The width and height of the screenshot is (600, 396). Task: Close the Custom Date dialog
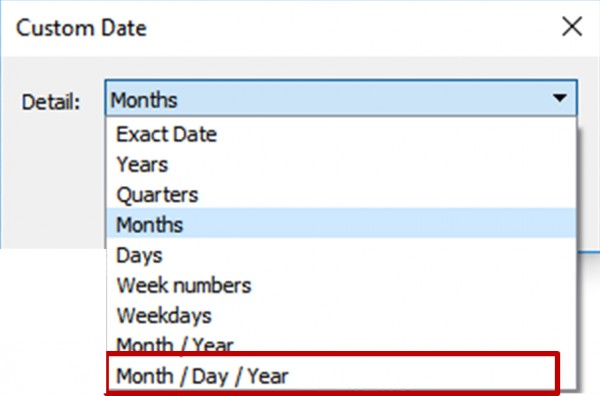click(572, 27)
